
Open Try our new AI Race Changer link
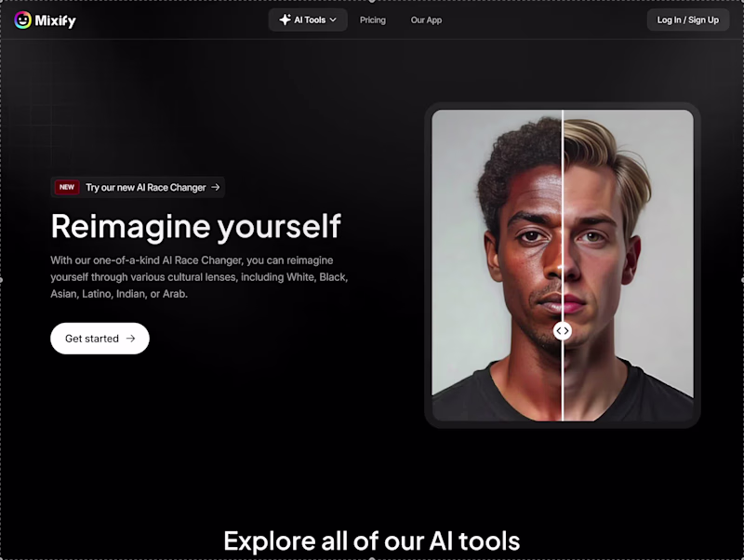(136, 187)
